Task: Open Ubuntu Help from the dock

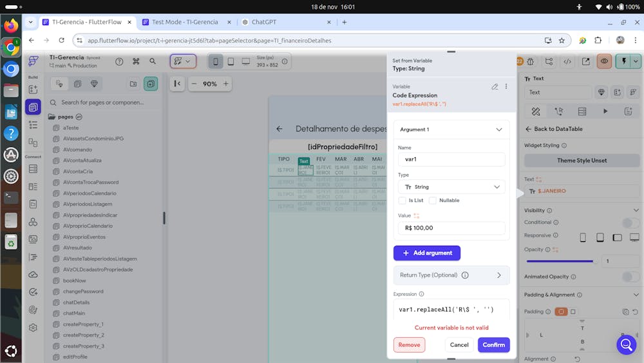Action: tap(11, 133)
